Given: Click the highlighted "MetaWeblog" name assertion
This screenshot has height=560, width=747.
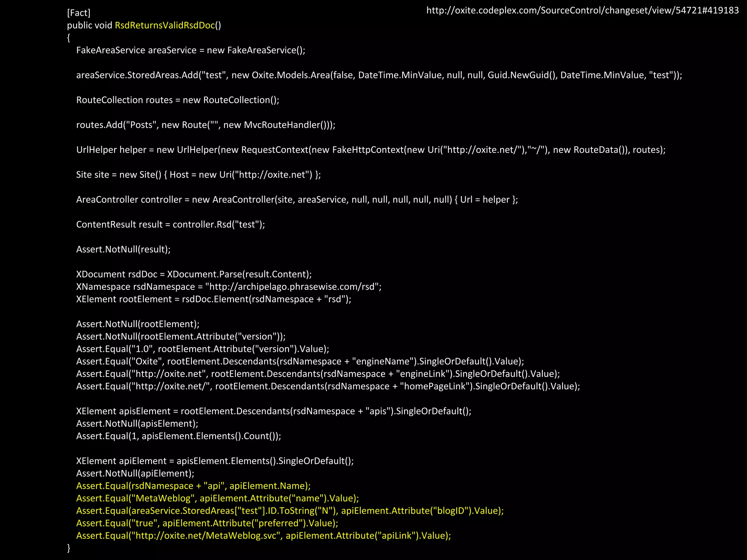Looking at the screenshot, I should click(x=218, y=498).
